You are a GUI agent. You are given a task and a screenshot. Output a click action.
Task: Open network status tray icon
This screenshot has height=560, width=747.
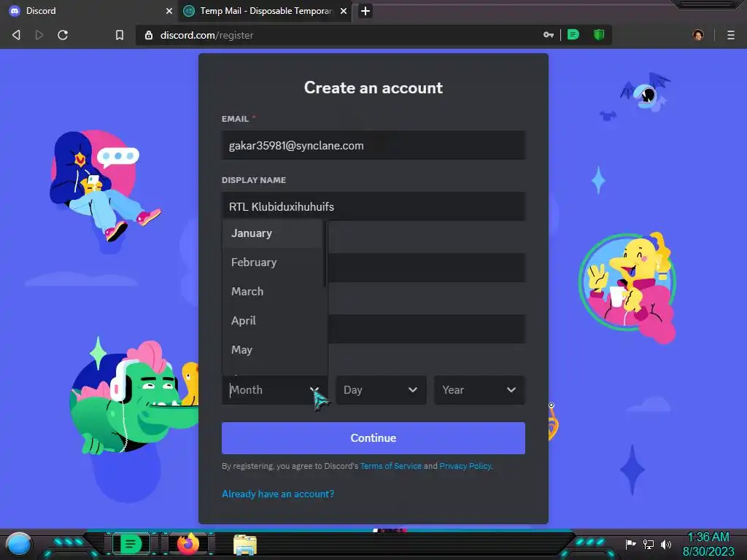(x=649, y=544)
